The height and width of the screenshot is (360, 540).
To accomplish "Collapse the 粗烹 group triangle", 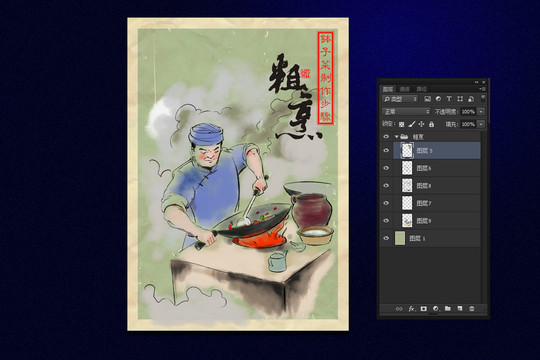I will click(396, 137).
